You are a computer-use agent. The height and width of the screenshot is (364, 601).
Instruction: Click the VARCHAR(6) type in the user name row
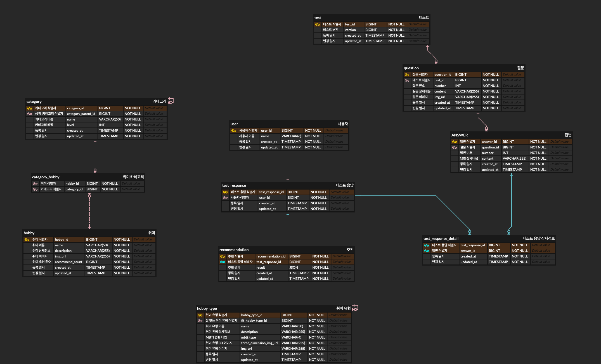[291, 136]
